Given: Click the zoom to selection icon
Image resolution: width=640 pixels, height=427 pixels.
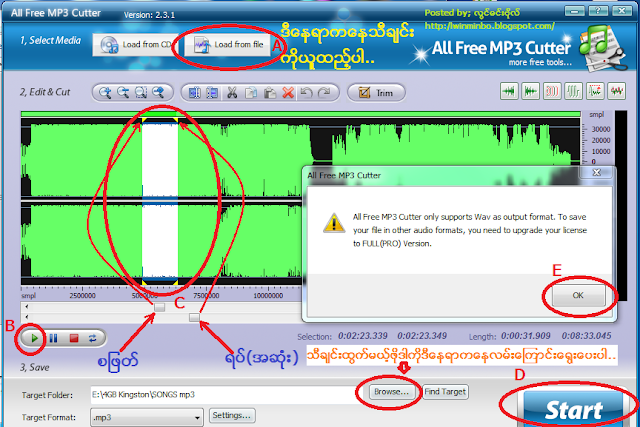Looking at the screenshot, I should pyautogui.click(x=141, y=93).
